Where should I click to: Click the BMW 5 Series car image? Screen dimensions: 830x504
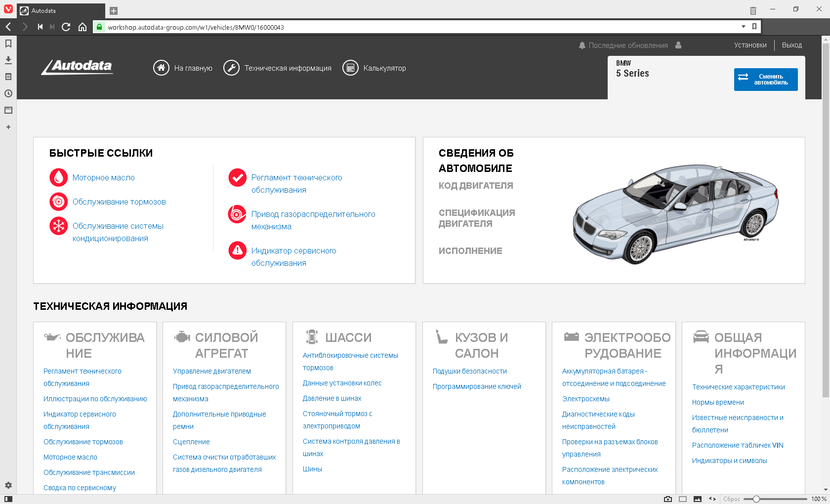(x=675, y=214)
